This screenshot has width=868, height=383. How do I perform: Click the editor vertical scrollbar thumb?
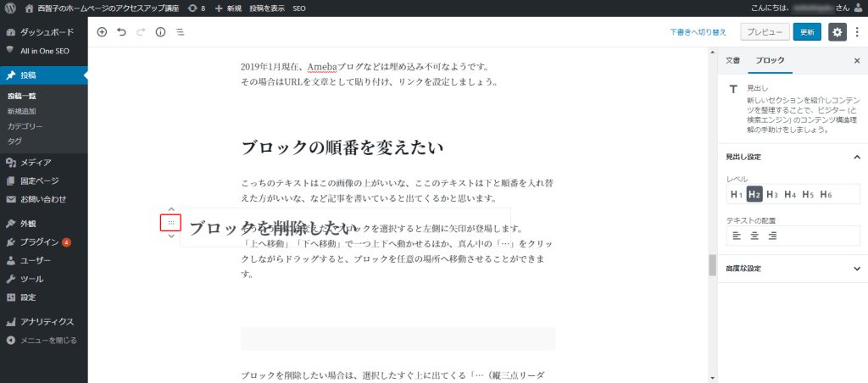click(x=712, y=265)
